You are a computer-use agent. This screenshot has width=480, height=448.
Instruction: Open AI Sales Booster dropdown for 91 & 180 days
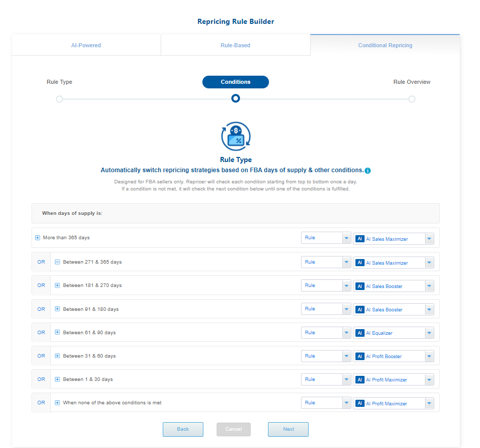(394, 309)
